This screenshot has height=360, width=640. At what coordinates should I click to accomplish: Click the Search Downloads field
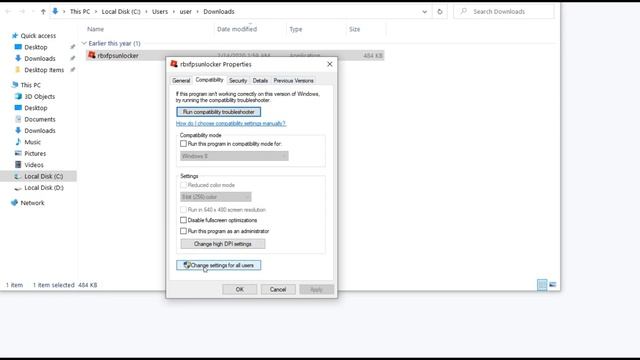click(x=504, y=11)
